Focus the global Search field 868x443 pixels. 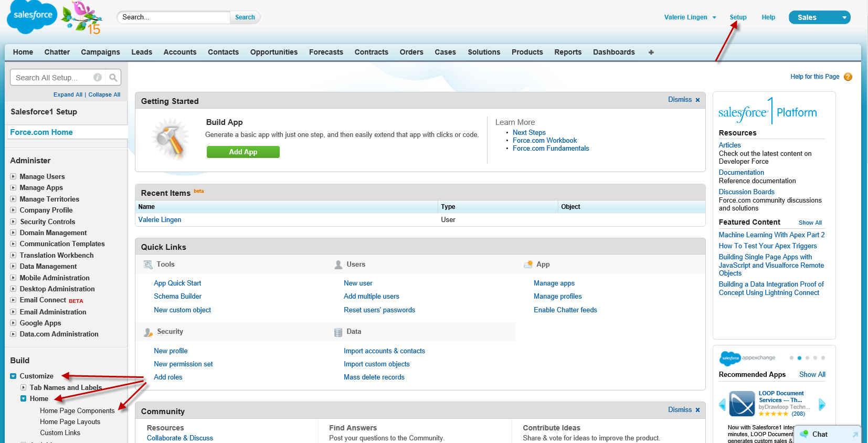point(174,17)
